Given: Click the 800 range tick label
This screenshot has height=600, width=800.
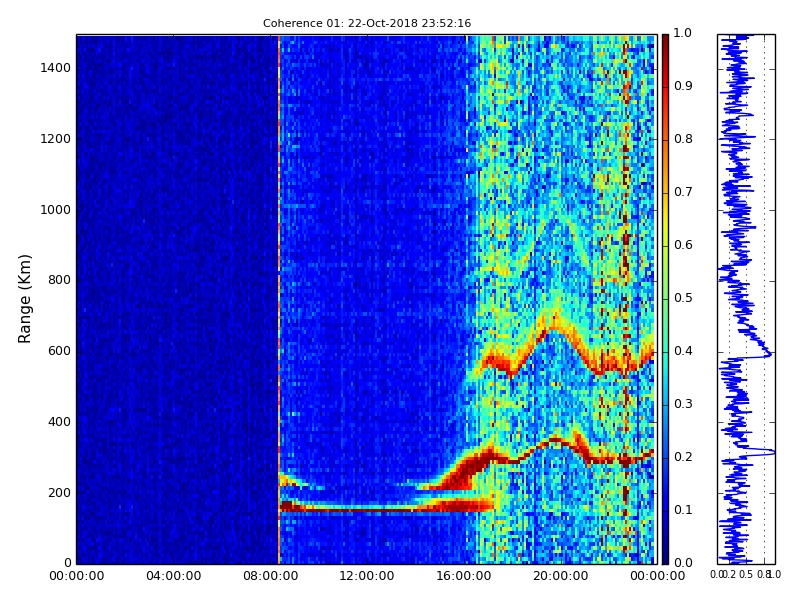Looking at the screenshot, I should click(x=60, y=280).
